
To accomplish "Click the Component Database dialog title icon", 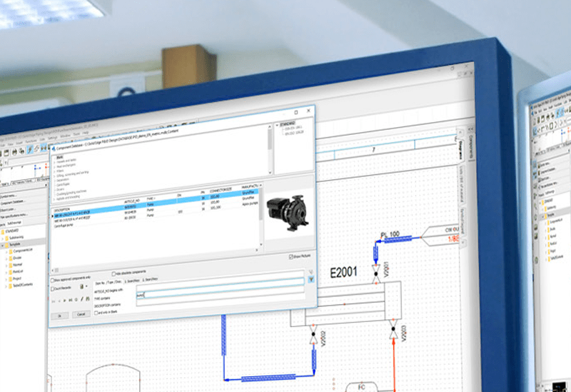I will tap(54, 149).
